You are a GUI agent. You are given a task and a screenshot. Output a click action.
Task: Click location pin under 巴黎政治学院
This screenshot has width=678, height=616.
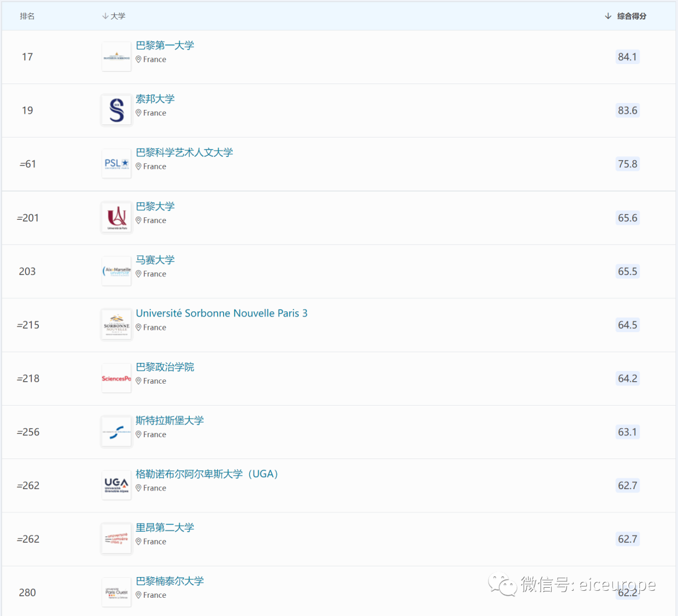pyautogui.click(x=138, y=381)
